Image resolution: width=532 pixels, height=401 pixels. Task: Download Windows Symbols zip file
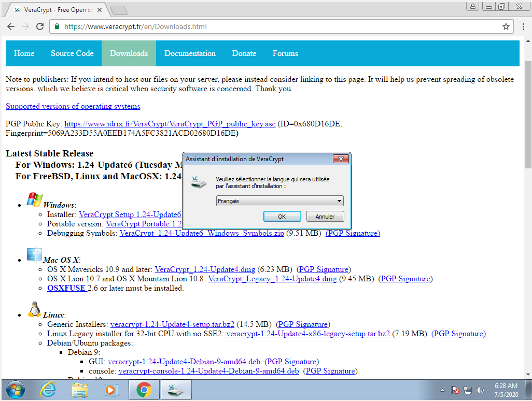pos(202,233)
